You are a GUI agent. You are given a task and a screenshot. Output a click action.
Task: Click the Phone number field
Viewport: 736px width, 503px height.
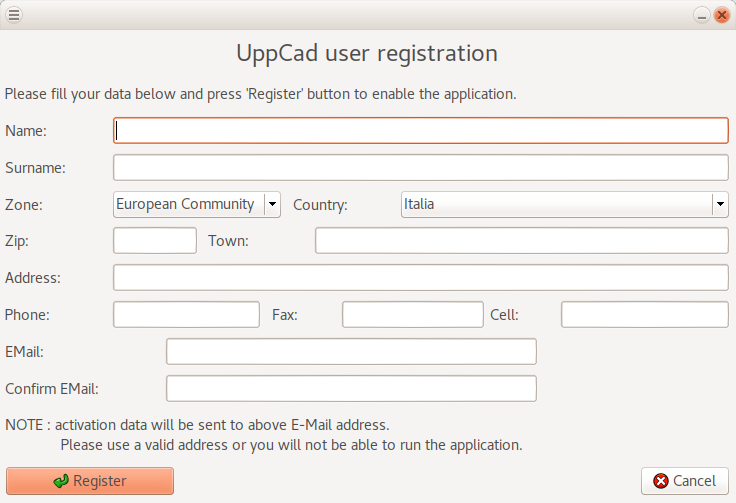(186, 315)
